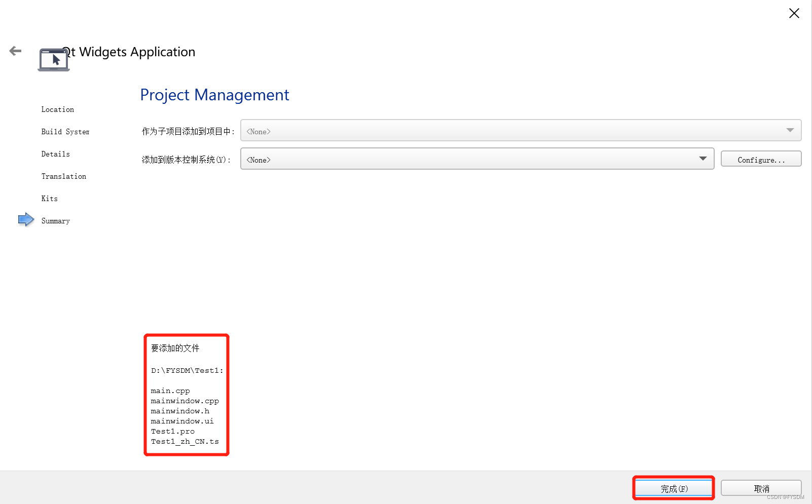
Task: Go back using the left arrow icon
Action: click(16, 51)
